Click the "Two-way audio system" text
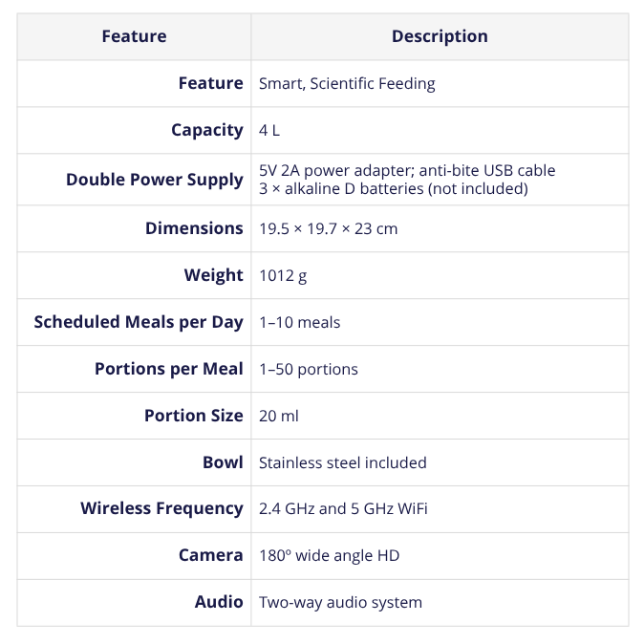This screenshot has height=644, width=644. point(340,602)
